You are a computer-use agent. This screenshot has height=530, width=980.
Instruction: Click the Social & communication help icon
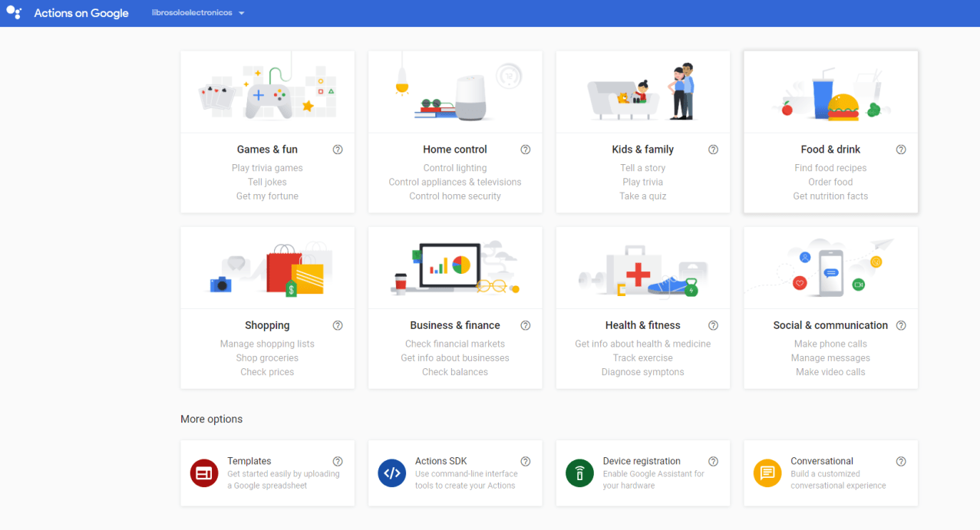(900, 325)
